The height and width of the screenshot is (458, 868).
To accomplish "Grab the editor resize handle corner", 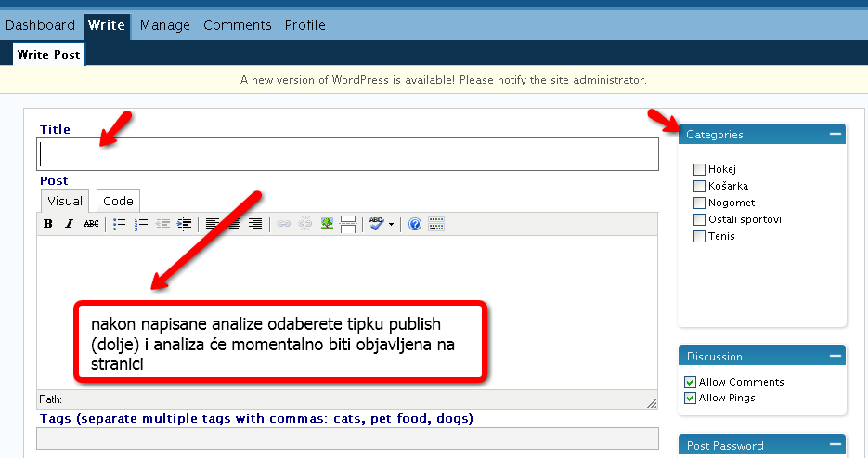I will pos(652,404).
